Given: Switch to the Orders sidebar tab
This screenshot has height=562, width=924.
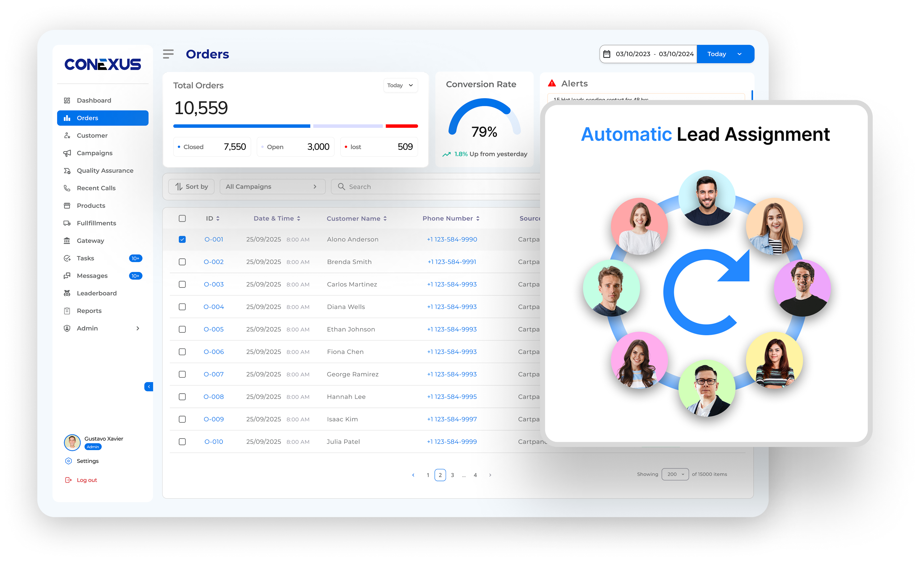Looking at the screenshot, I should click(x=88, y=118).
